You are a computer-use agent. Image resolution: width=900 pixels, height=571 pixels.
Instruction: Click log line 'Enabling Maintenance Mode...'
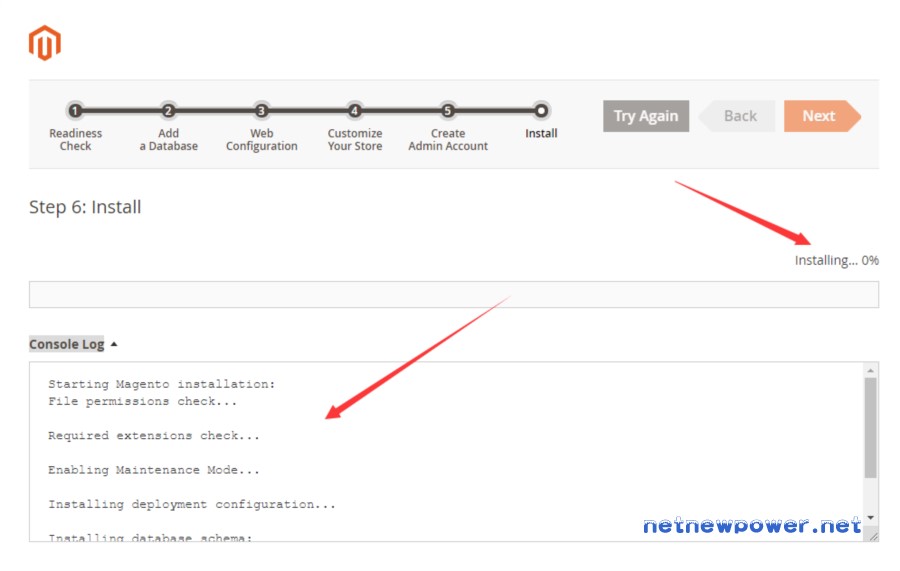pyautogui.click(x=154, y=470)
